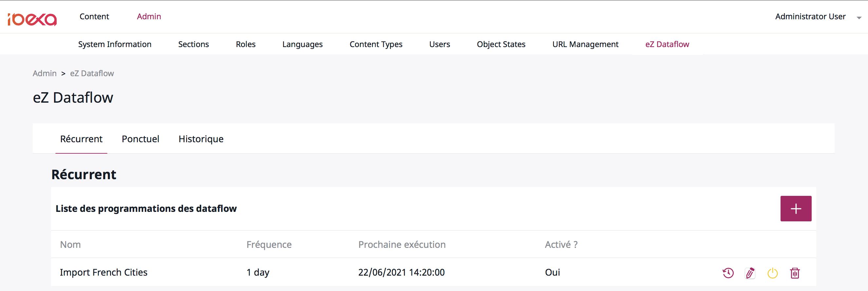Edit the Import French Cities schedule
868x291 pixels.
(750, 273)
